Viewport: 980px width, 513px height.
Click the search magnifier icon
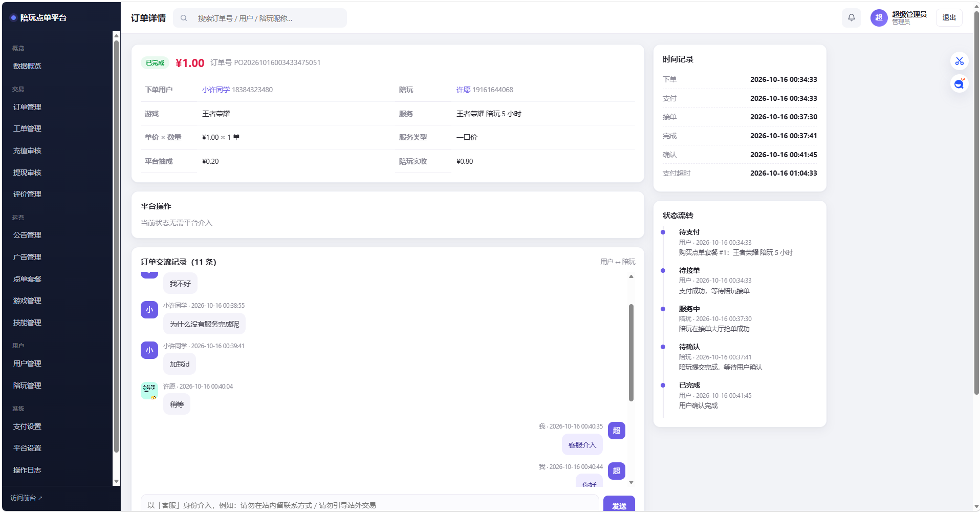click(x=184, y=18)
